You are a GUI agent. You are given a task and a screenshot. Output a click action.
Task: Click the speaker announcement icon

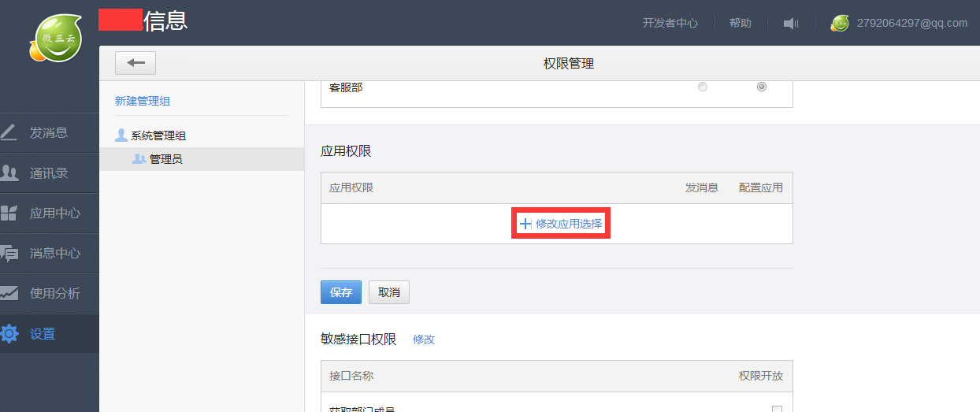pyautogui.click(x=791, y=24)
